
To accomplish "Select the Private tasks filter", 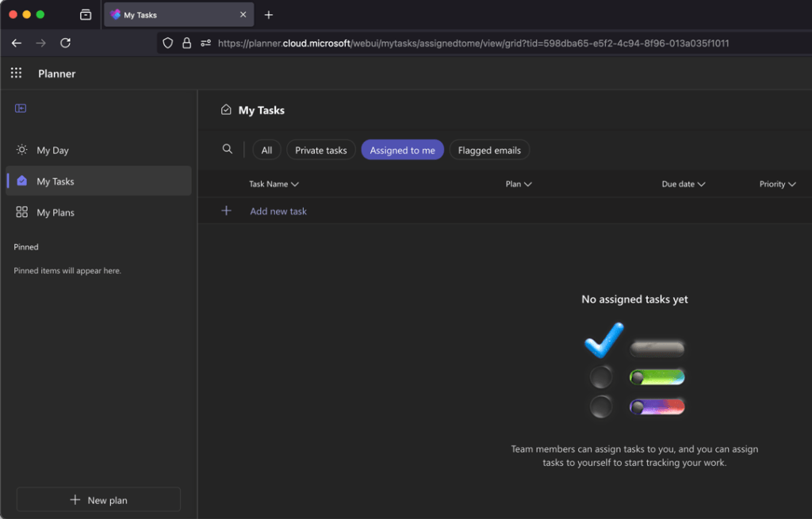I will [320, 150].
